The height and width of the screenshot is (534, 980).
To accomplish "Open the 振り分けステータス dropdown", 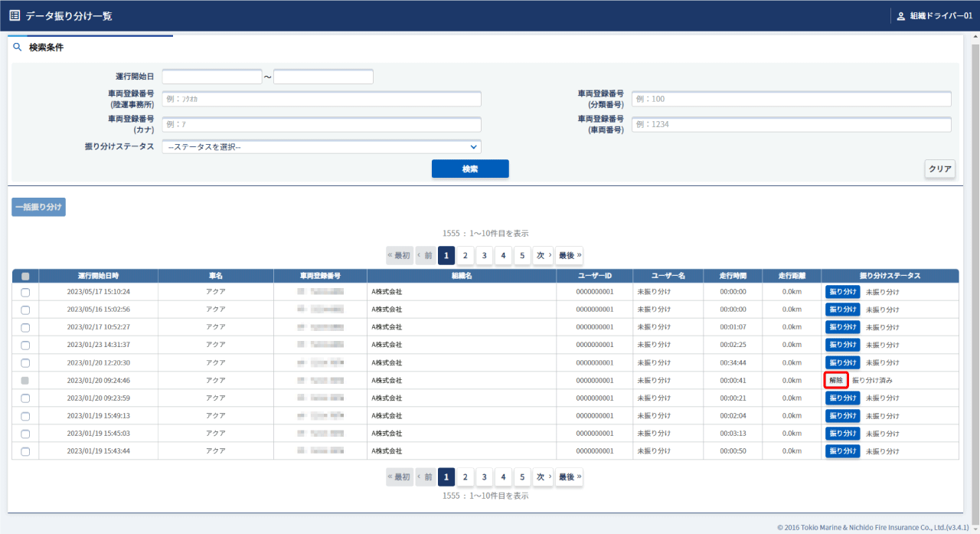I will click(321, 147).
